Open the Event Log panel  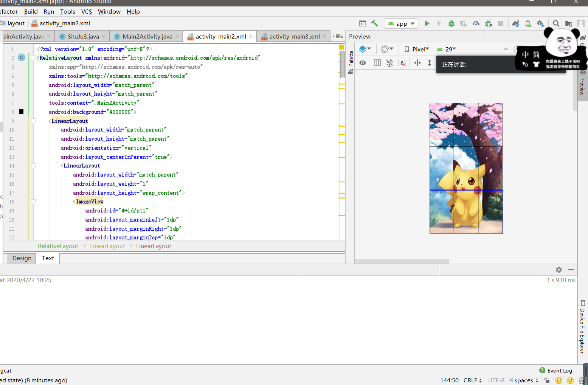pyautogui.click(x=556, y=371)
